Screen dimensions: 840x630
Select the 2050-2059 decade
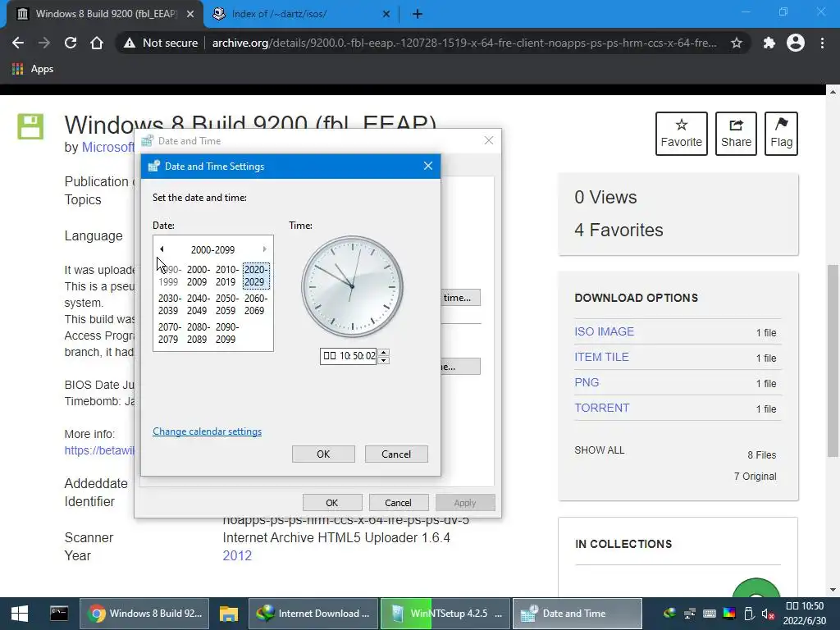click(226, 304)
